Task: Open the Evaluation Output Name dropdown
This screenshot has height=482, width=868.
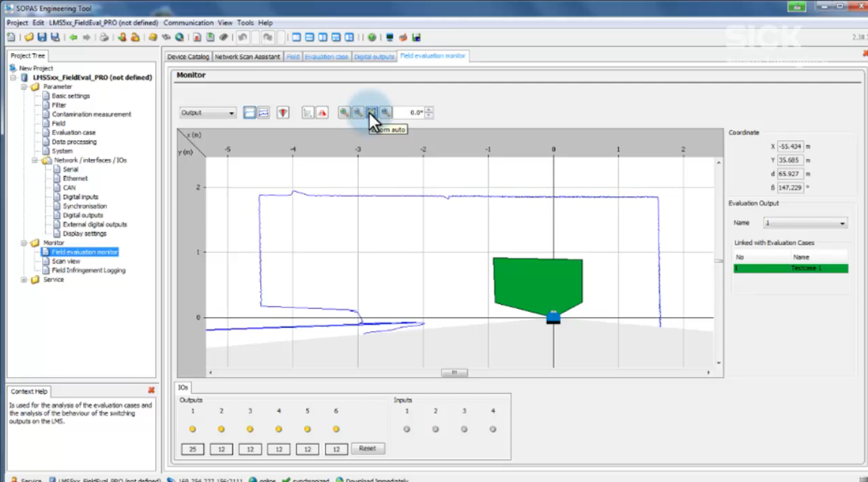Action: (806, 224)
